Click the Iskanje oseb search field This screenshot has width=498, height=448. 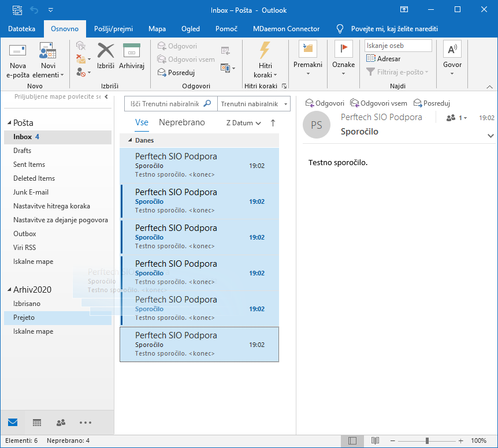398,46
